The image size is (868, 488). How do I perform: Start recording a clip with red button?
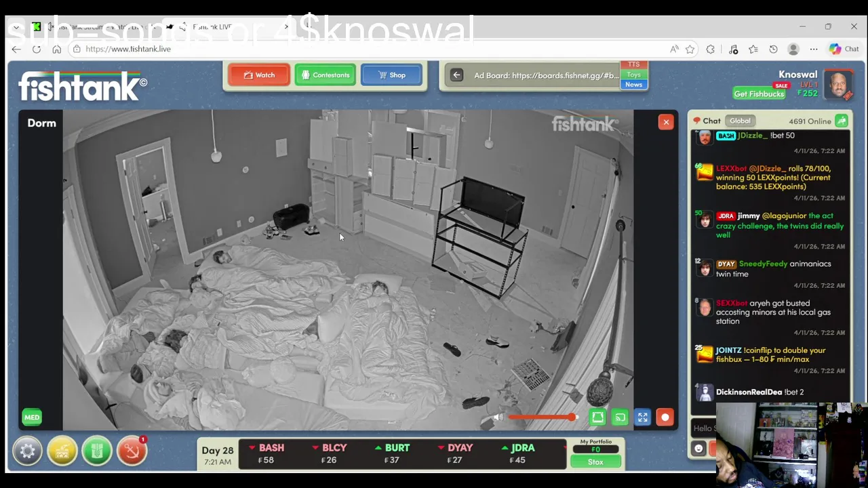[x=665, y=418]
